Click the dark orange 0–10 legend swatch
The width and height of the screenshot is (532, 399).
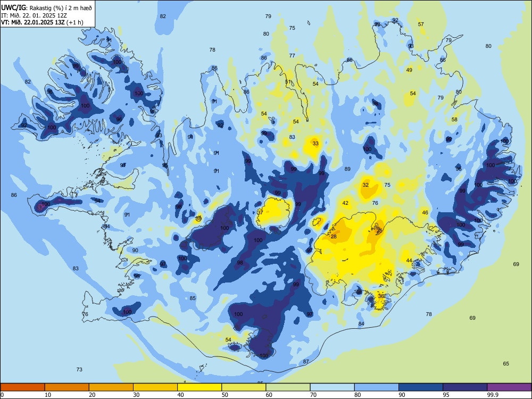click(22, 387)
